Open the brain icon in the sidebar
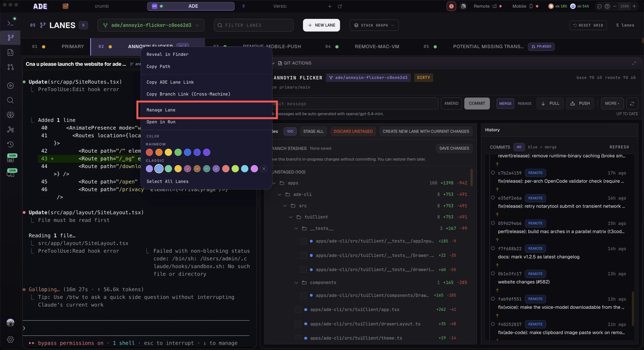 coord(10,115)
